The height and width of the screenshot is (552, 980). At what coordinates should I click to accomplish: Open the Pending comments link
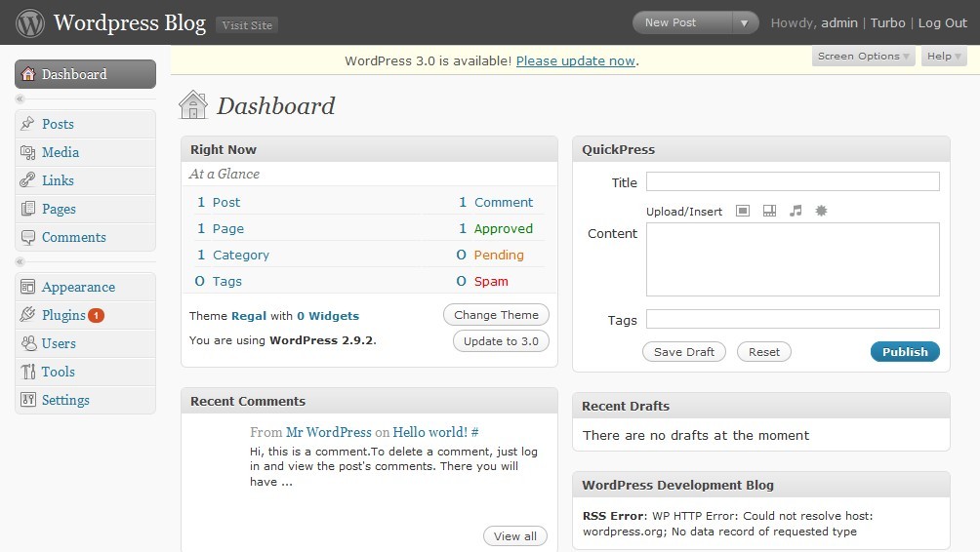[499, 255]
